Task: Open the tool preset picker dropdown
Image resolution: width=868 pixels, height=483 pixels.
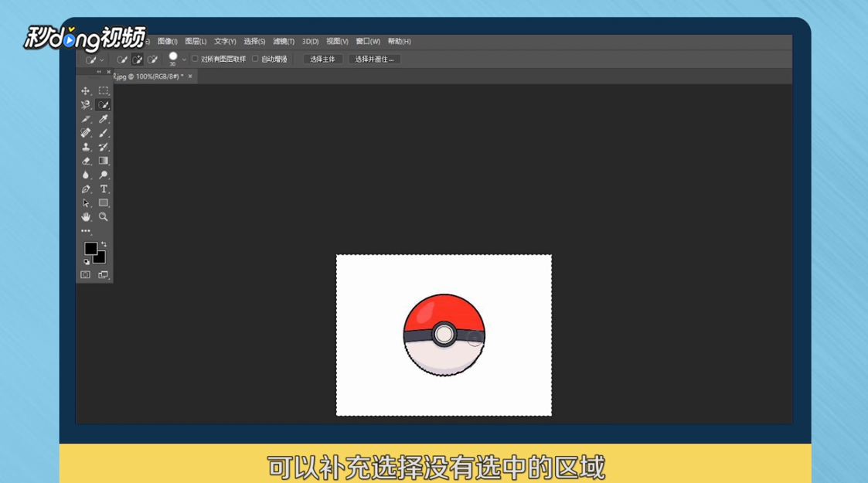Action: point(101,60)
